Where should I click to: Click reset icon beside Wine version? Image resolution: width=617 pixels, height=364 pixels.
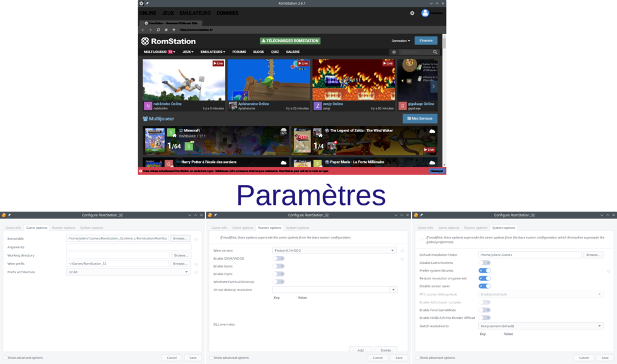point(402,250)
